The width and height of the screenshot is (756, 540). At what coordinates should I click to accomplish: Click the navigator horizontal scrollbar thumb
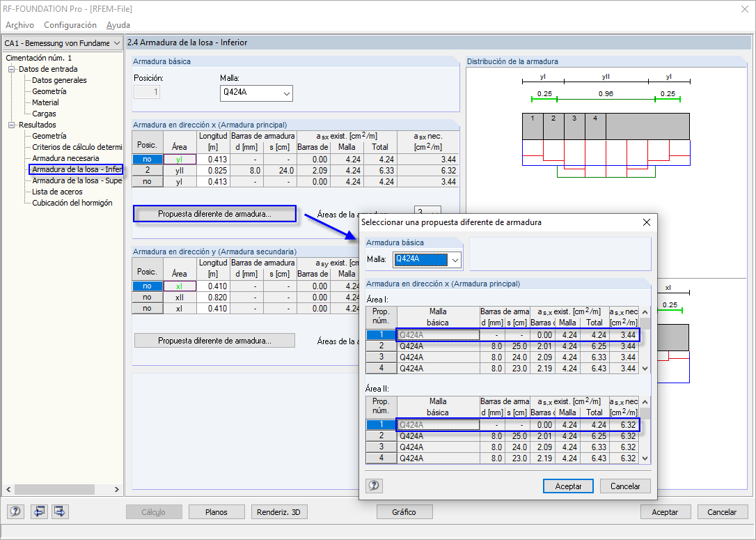tap(54, 489)
